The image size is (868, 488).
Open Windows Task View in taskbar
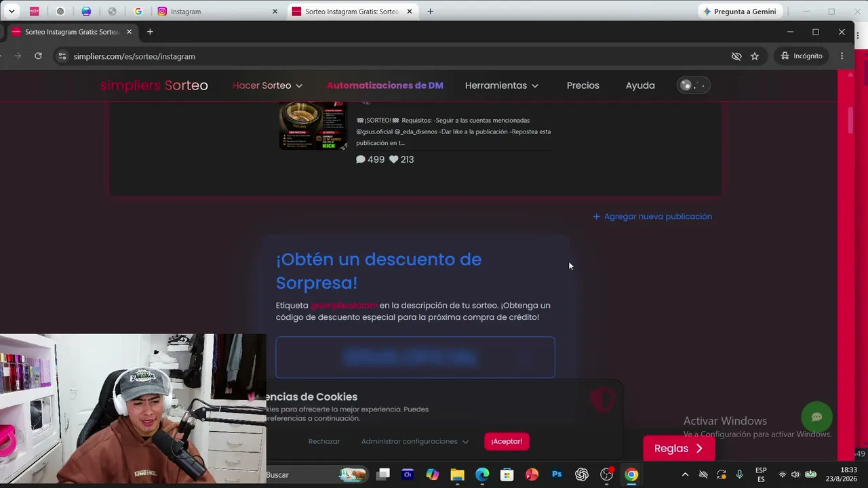(x=383, y=474)
